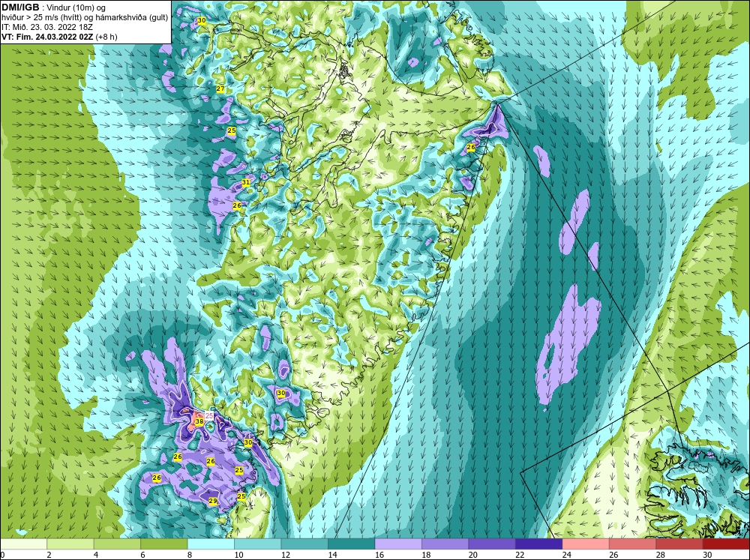The image size is (750, 560).
Task: Pick the 12–14 m/s teal swatch
Action: pos(304,544)
